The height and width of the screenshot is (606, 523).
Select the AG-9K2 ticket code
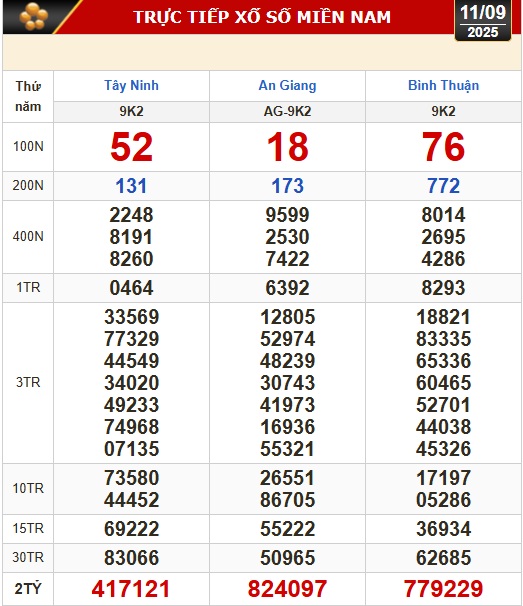pyautogui.click(x=287, y=111)
